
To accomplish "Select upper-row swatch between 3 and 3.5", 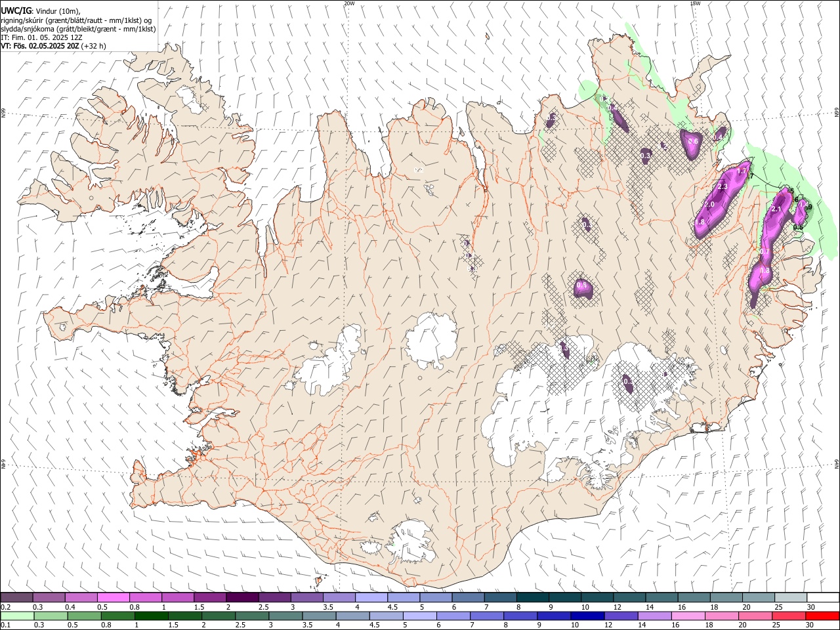I will (x=306, y=598).
